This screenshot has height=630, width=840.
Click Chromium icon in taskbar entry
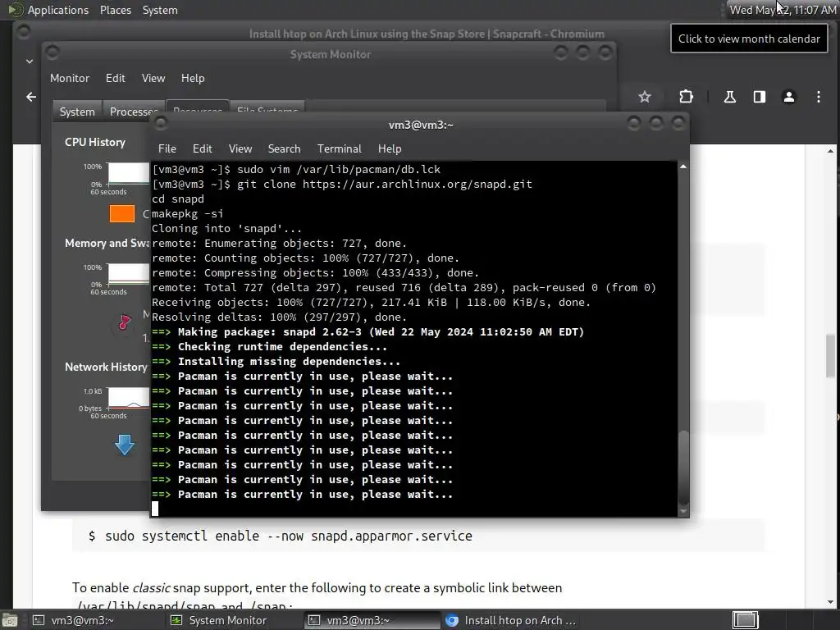(x=452, y=620)
